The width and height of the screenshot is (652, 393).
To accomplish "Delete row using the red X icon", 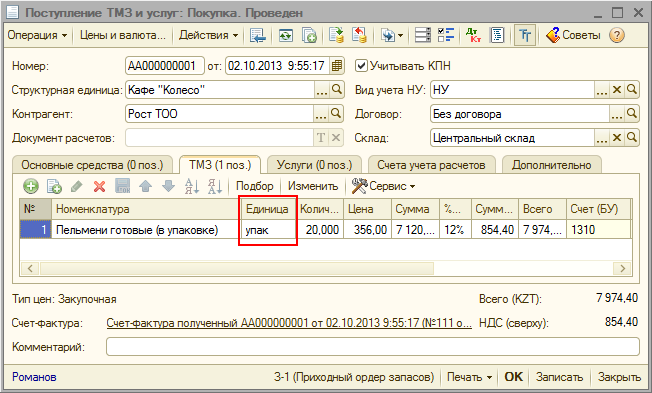I will tap(99, 186).
